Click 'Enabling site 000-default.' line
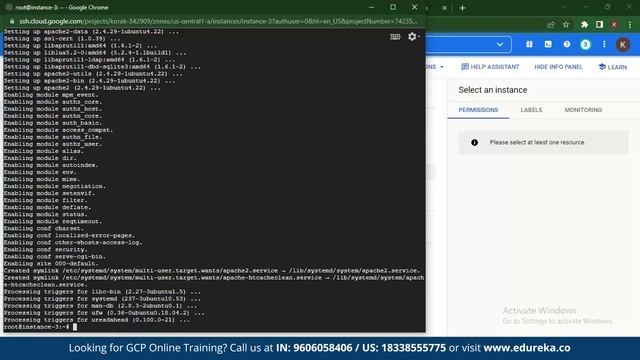This screenshot has height=360, width=640. [51, 264]
